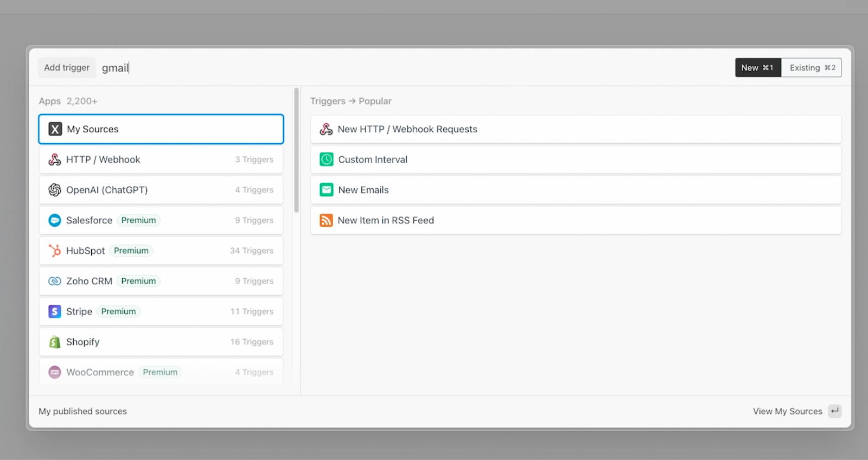868x460 pixels.
Task: Click the 9 Triggers count for Zoho CRM
Action: pyautogui.click(x=254, y=281)
